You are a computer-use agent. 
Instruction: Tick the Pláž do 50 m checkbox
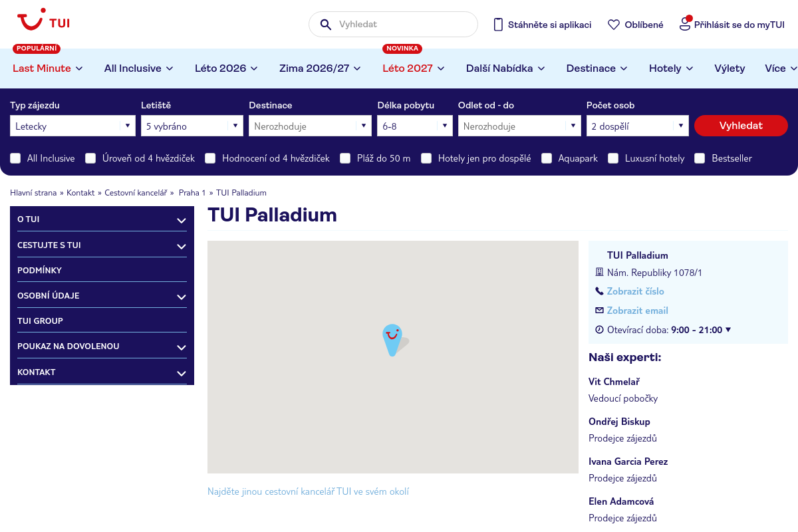(345, 158)
